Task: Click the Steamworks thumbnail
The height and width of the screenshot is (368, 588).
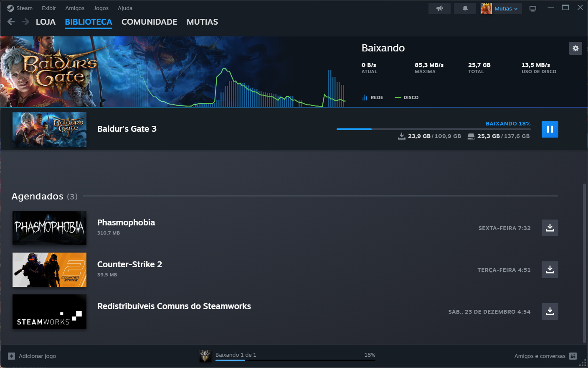Action: 49,312
